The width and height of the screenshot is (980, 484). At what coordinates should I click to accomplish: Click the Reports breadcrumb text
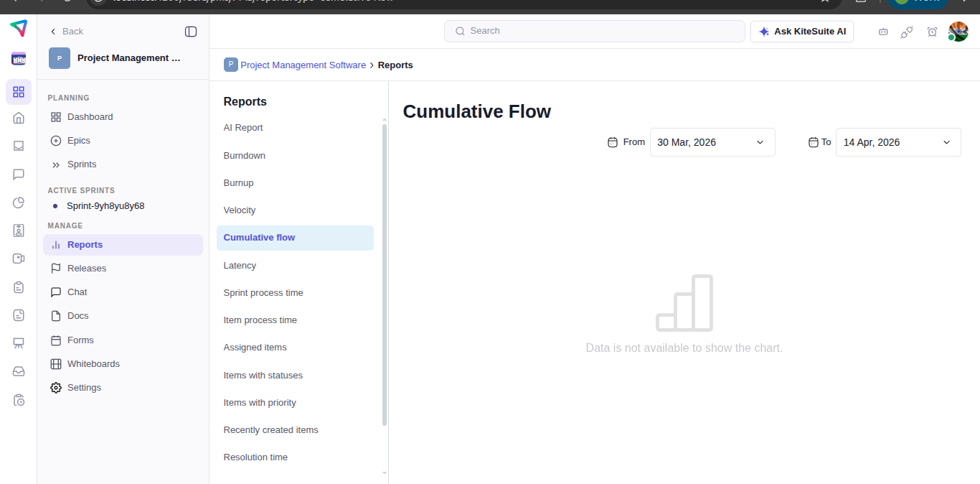point(395,65)
